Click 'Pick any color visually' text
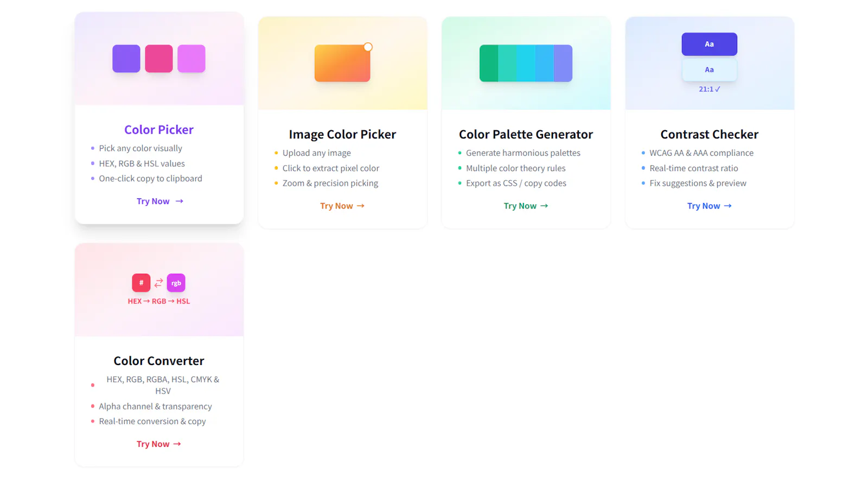This screenshot has height=480, width=868. click(141, 148)
